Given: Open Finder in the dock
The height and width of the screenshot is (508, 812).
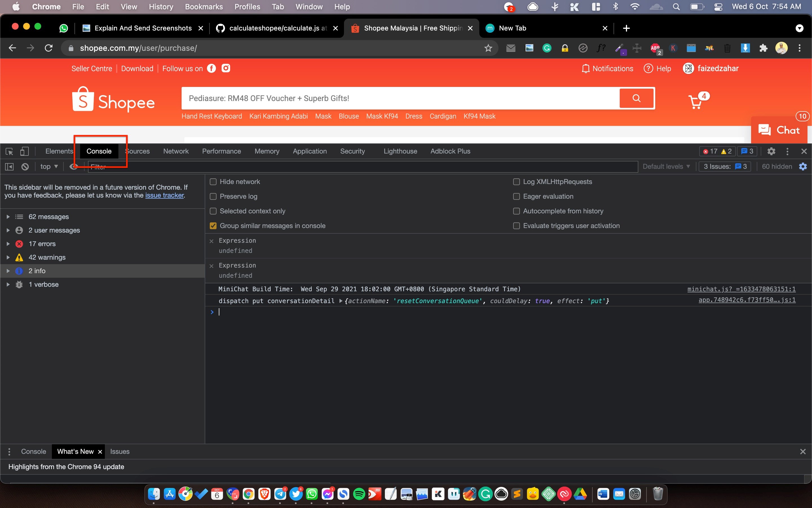Looking at the screenshot, I should tap(154, 494).
